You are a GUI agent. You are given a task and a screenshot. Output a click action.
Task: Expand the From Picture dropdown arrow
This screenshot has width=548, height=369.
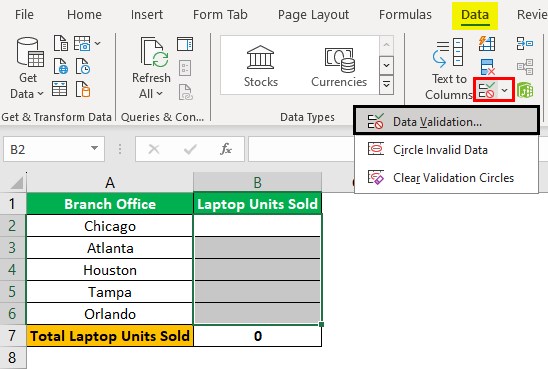coord(98,43)
